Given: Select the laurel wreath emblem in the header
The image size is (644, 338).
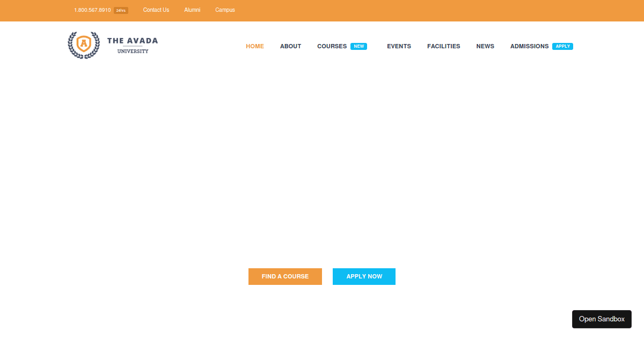Looking at the screenshot, I should tap(84, 45).
